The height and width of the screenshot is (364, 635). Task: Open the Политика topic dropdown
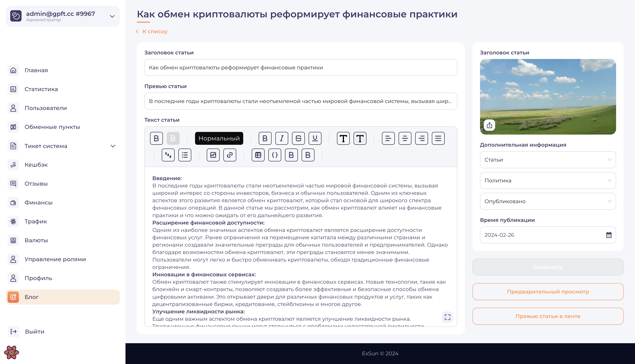tap(548, 180)
